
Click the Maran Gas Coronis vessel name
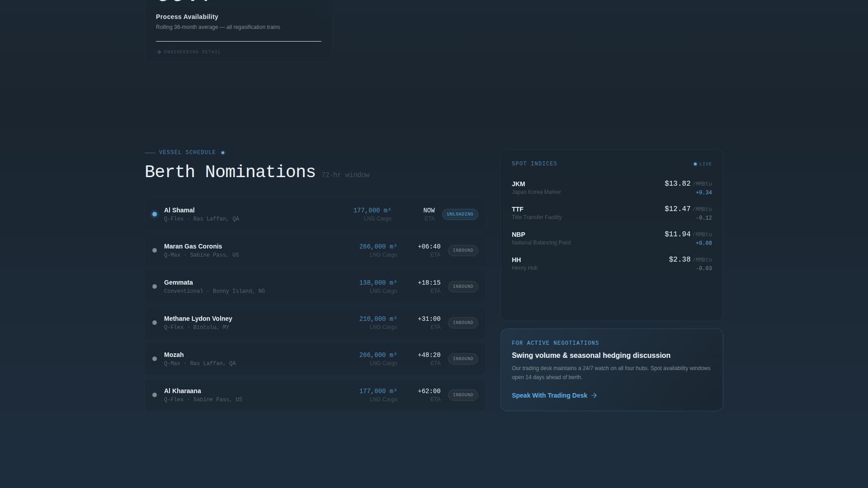pyautogui.click(x=193, y=246)
